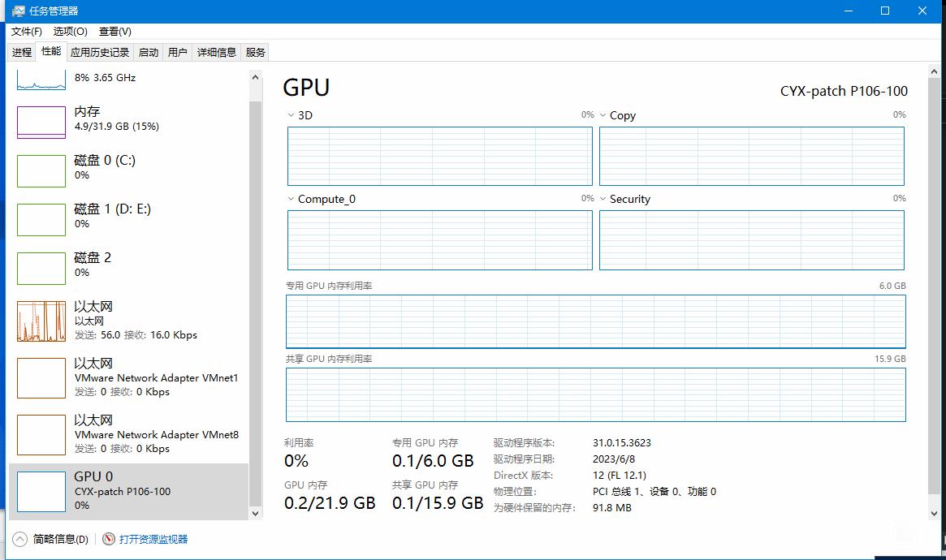The width and height of the screenshot is (946, 560).
Task: Click sidebar scrollbar down arrow
Action: [x=255, y=513]
